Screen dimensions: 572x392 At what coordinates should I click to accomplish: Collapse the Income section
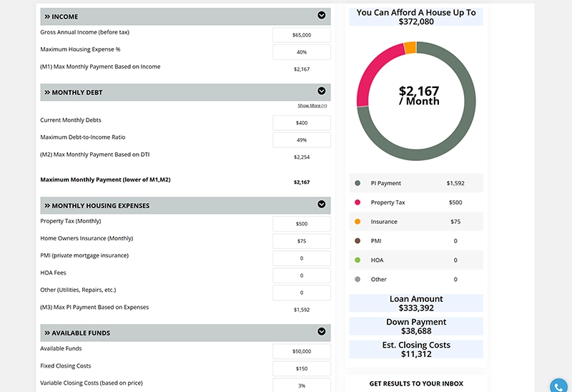click(x=322, y=15)
